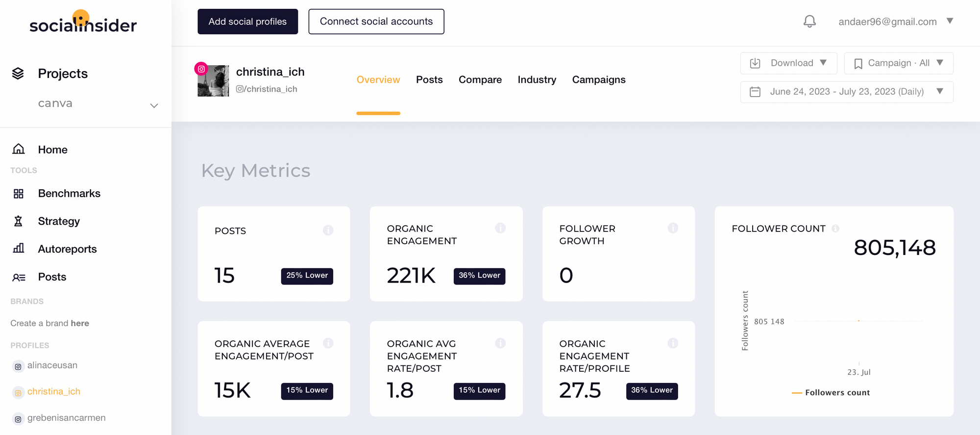Viewport: 980px width, 435px height.
Task: Click the Strategy chess piece icon
Action: click(19, 221)
